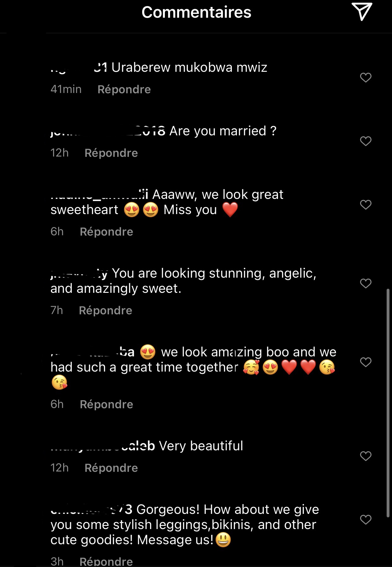Heart the 'we look amazing boo' comment
Image resolution: width=392 pixels, height=567 pixels.
pos(365,362)
